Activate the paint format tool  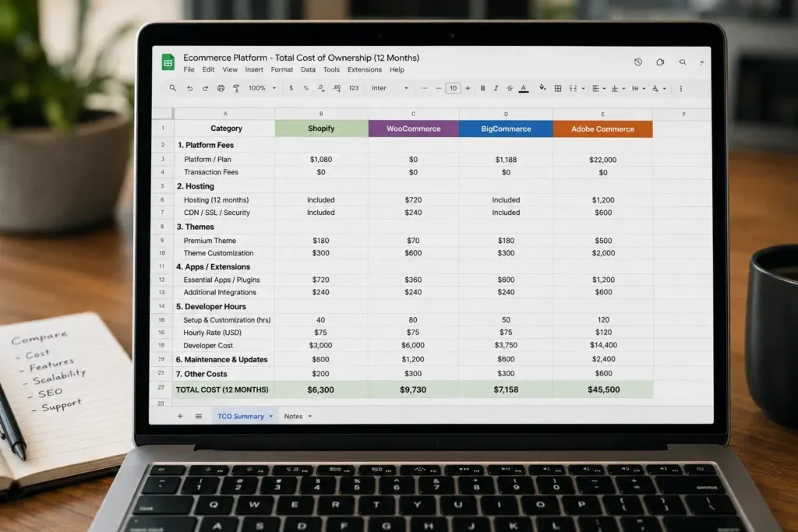pos(236,88)
